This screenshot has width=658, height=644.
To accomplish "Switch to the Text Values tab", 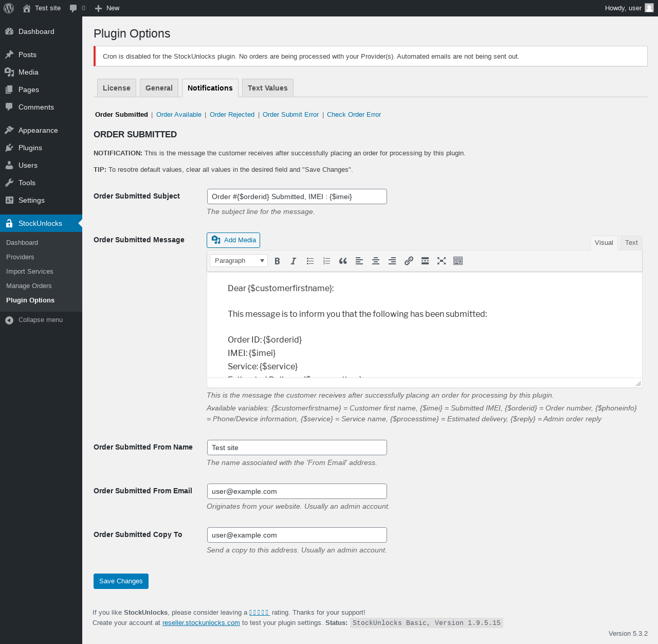I will pos(268,88).
